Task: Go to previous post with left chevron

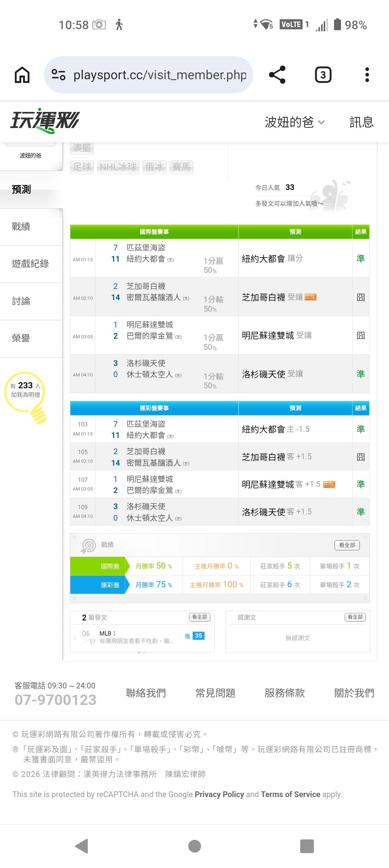Action: (x=75, y=638)
